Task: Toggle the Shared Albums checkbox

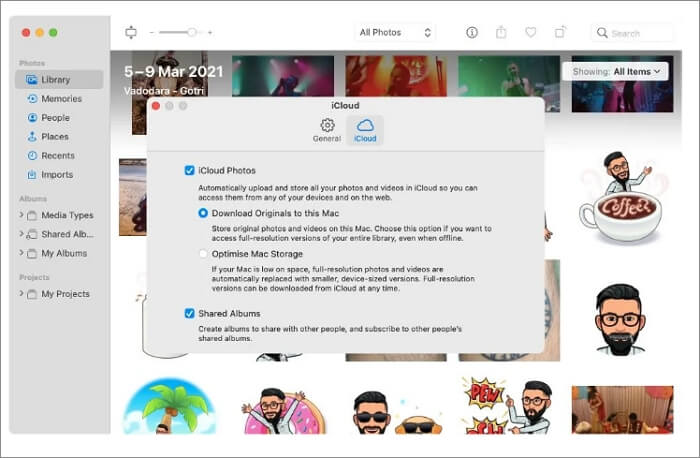Action: (x=189, y=313)
